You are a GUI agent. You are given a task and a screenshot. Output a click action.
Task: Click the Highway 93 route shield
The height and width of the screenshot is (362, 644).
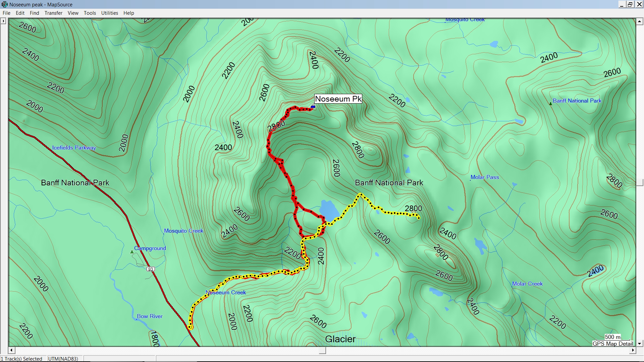(151, 269)
